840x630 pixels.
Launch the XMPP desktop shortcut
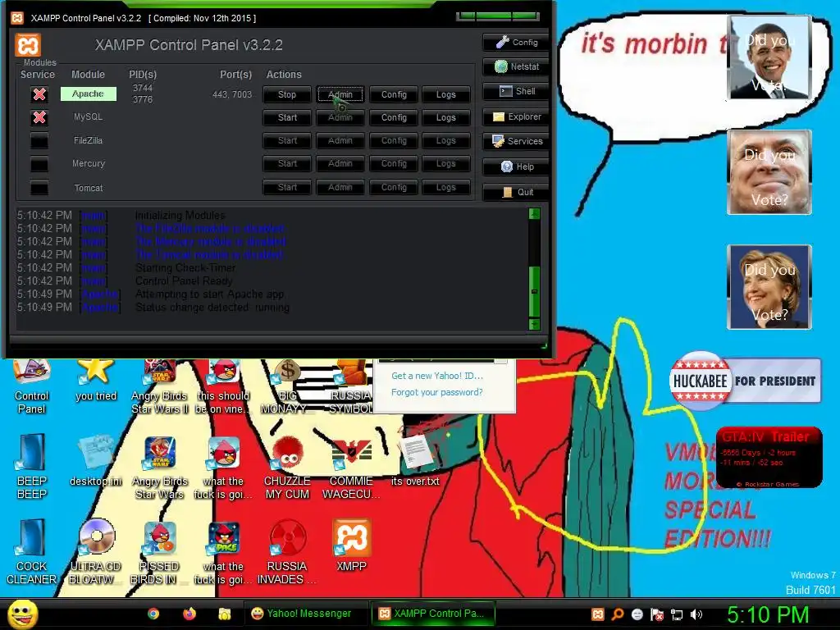click(x=351, y=546)
